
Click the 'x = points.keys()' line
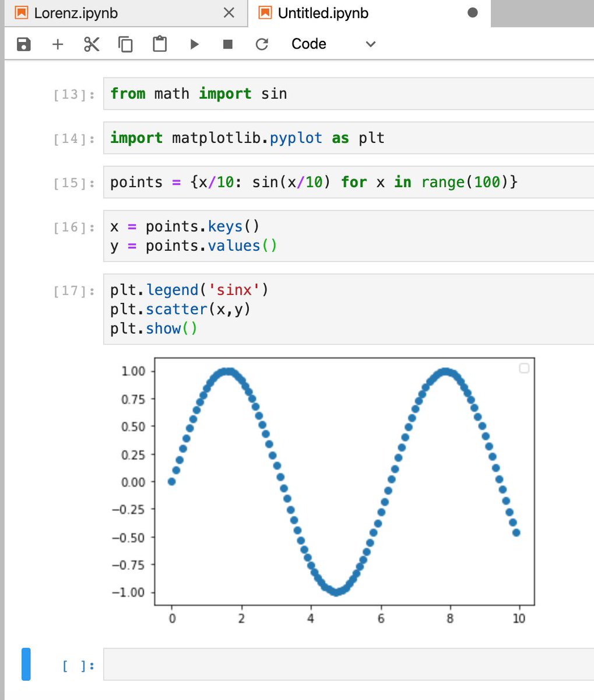tap(185, 226)
